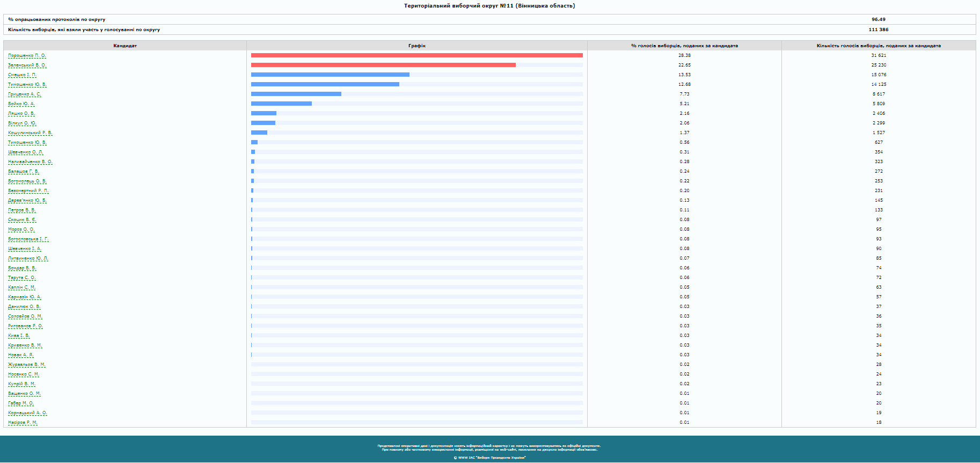Open Насіров Р. М. candidate link
Viewport: 980px width, 463px height.
23,423
